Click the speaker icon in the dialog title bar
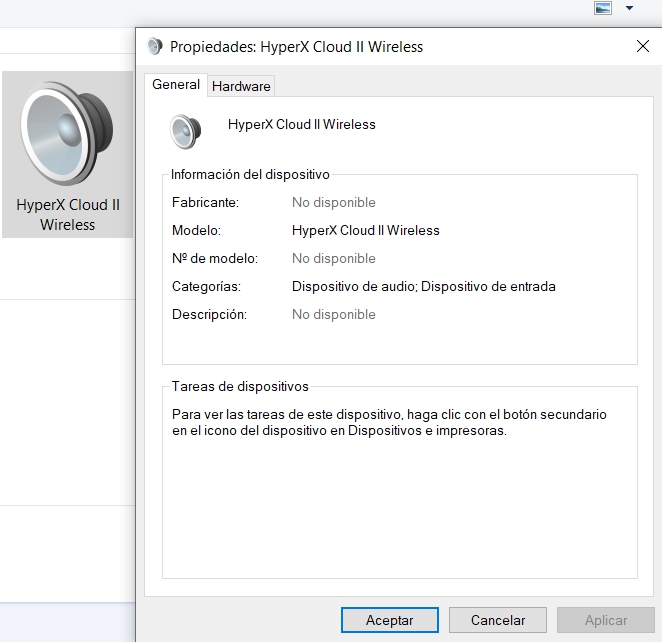The image size is (662, 642). pyautogui.click(x=155, y=46)
